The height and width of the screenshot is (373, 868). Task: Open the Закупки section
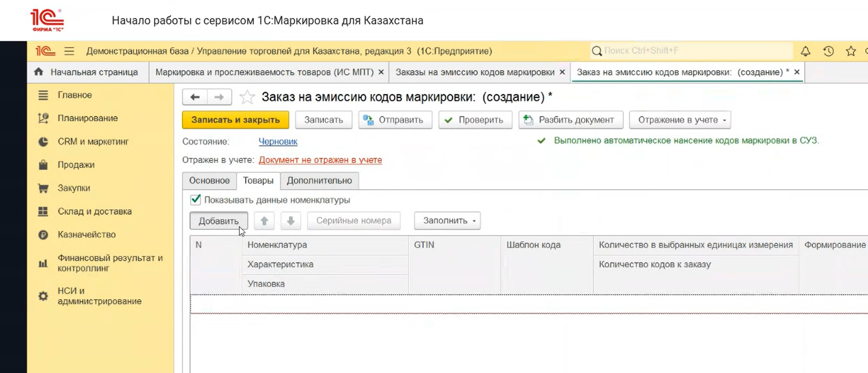(x=74, y=188)
